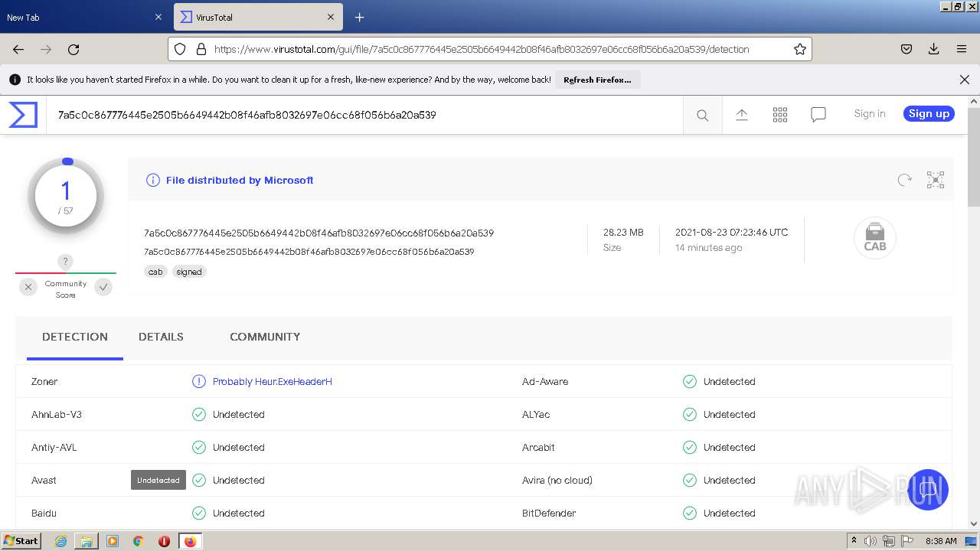
Task: Close the VirusTotal browser tab
Action: tap(331, 17)
